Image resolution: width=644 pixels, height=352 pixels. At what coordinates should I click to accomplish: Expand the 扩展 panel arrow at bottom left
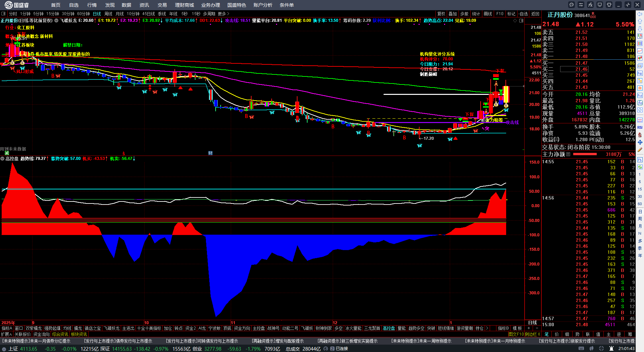(6, 334)
